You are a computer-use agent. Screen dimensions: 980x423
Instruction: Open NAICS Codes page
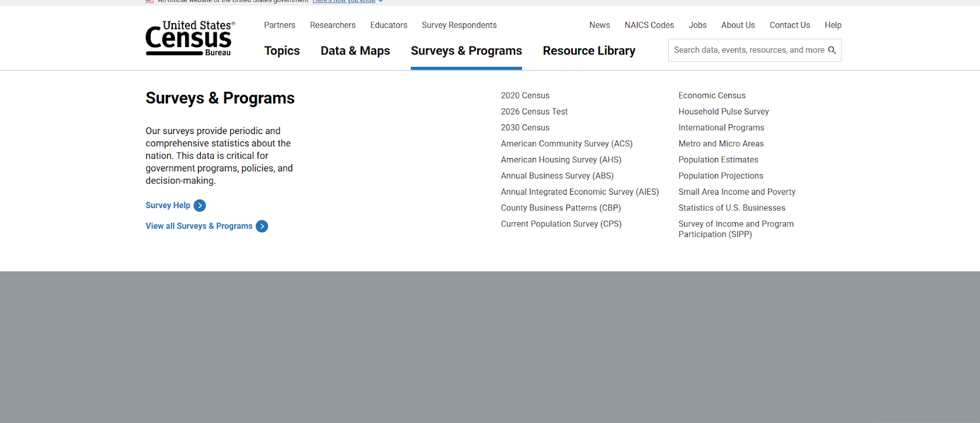coord(649,25)
